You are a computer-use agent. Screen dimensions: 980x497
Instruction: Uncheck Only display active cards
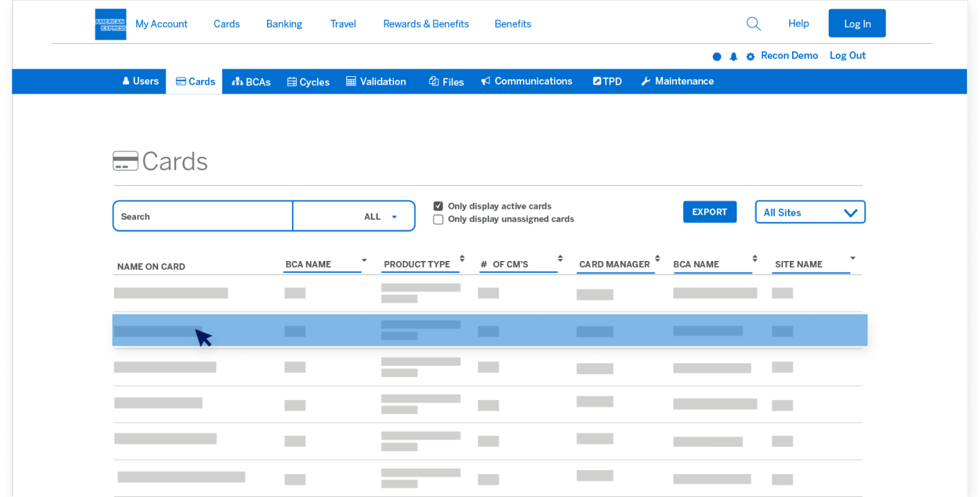[438, 206]
